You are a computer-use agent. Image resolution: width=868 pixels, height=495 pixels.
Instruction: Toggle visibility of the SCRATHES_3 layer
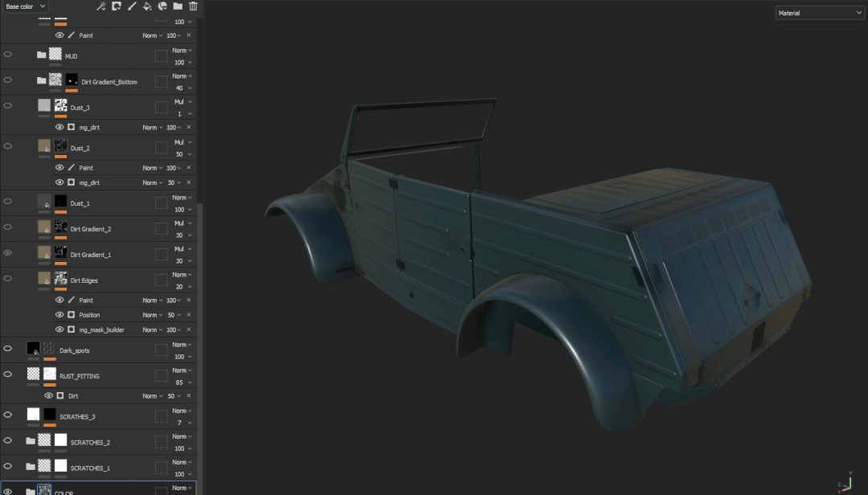(x=8, y=415)
